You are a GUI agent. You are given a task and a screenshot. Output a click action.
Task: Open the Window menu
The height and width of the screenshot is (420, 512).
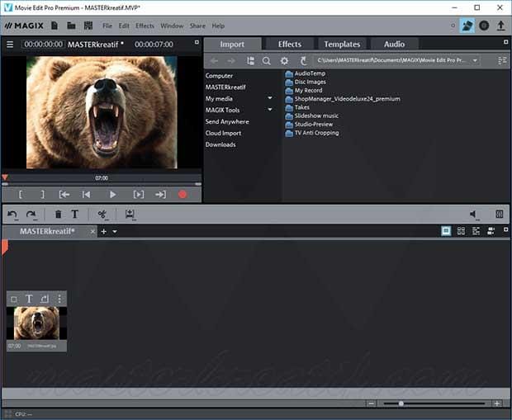[172, 26]
